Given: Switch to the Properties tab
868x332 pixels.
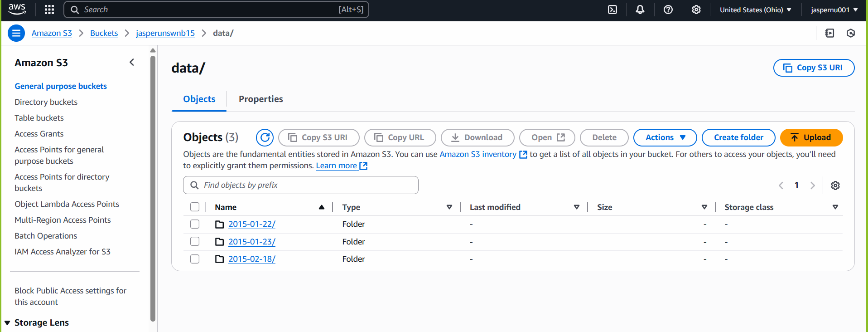Looking at the screenshot, I should click(261, 99).
